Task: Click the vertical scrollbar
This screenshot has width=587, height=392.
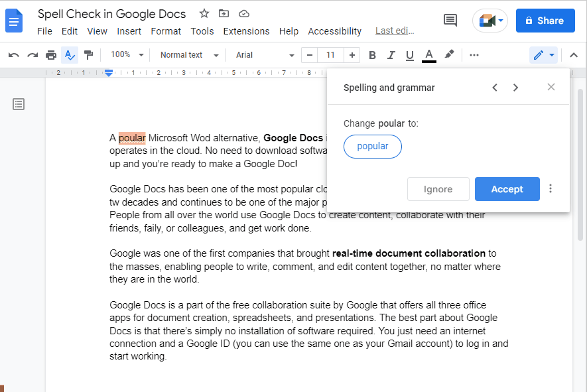Action: [580, 164]
